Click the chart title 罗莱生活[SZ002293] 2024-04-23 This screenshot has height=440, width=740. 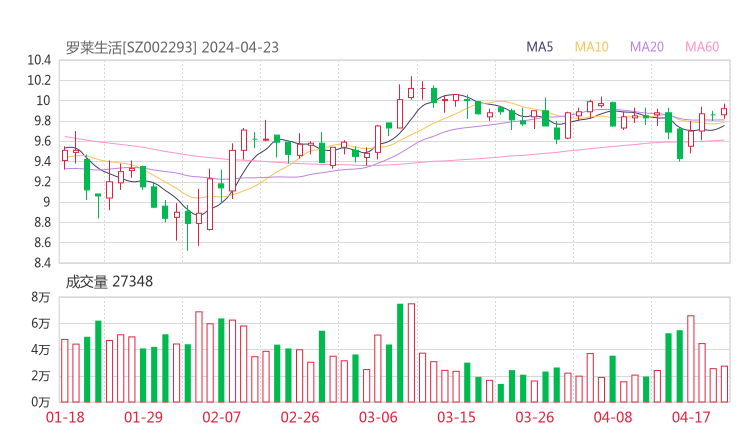172,47
